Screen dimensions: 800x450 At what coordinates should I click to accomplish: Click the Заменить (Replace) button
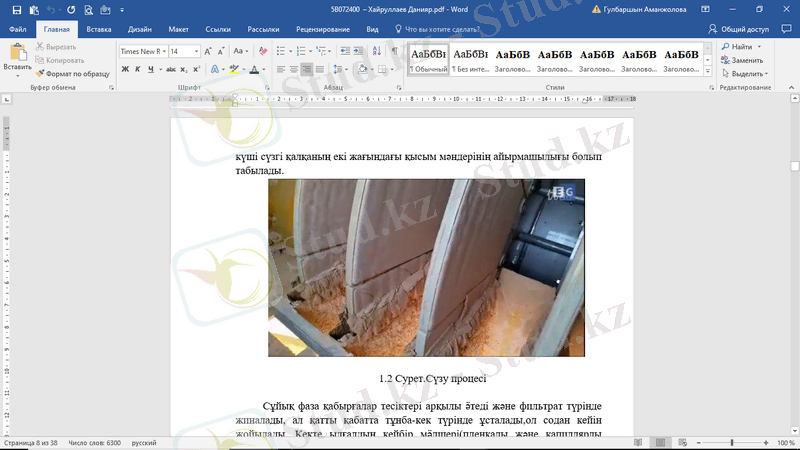746,60
